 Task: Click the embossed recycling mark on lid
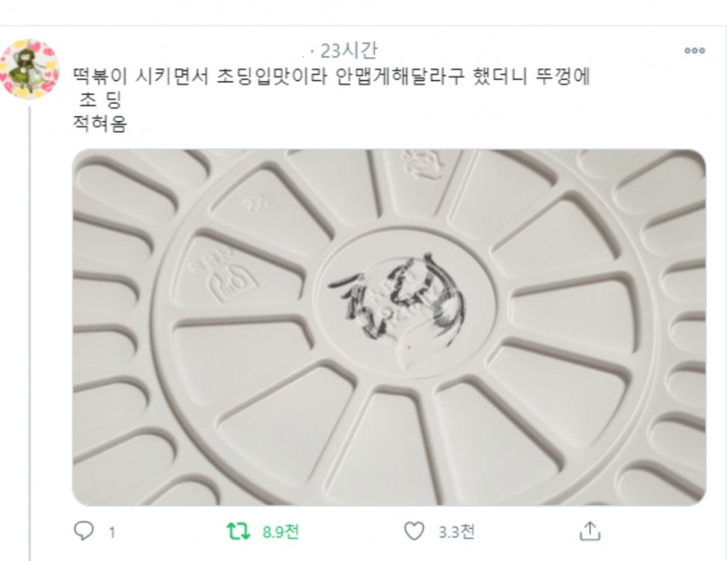coord(230,277)
